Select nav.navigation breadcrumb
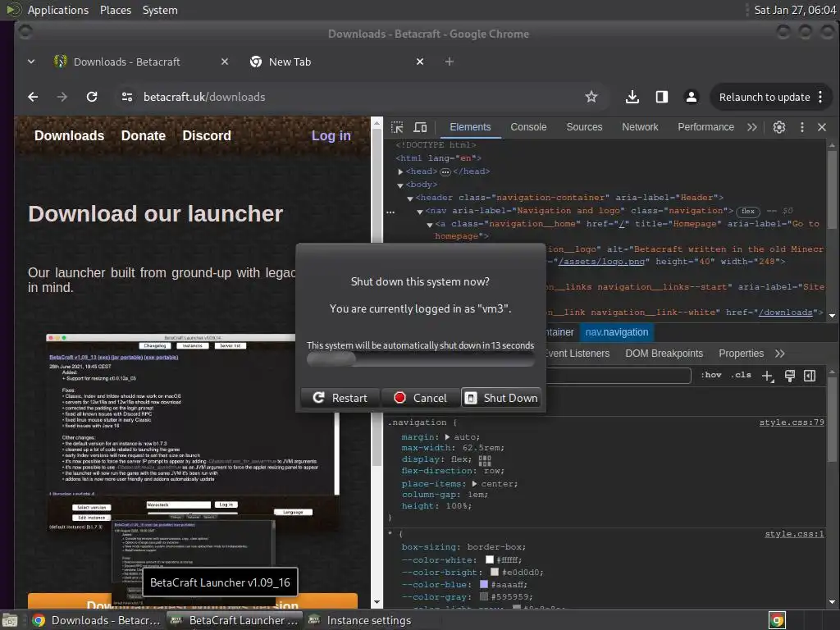The image size is (840, 630). (x=617, y=332)
